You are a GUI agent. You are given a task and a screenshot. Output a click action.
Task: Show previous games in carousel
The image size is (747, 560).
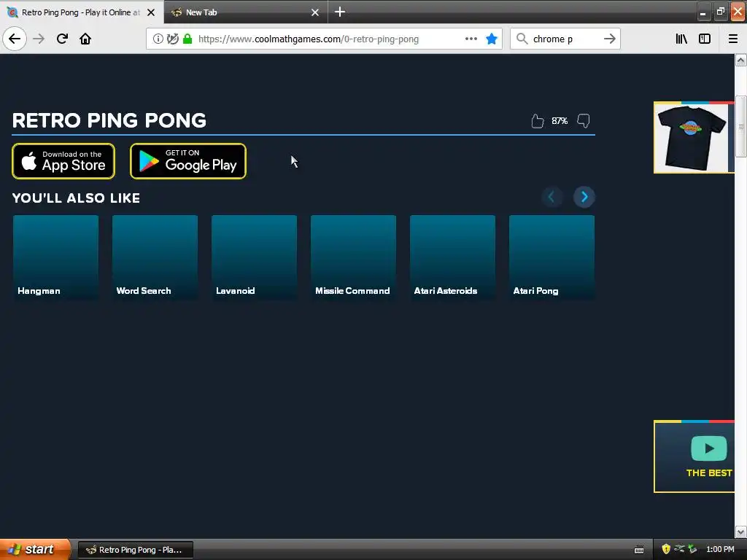coord(551,197)
